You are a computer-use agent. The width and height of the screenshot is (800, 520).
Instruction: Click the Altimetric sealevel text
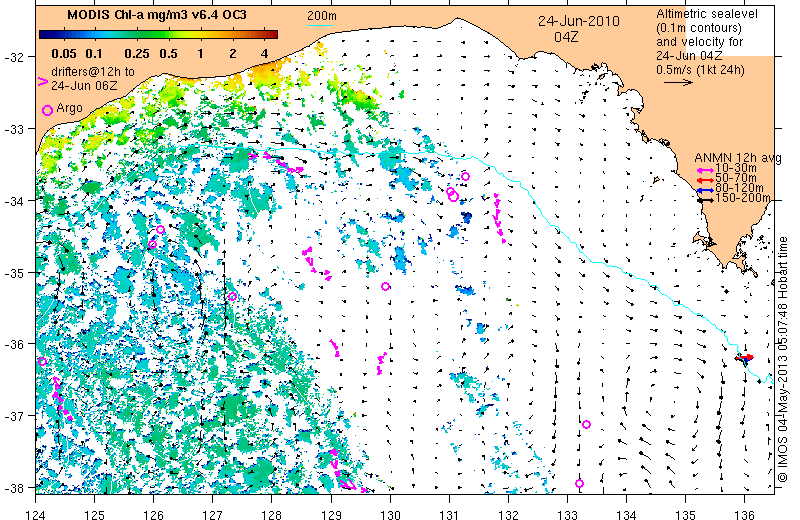pyautogui.click(x=707, y=14)
